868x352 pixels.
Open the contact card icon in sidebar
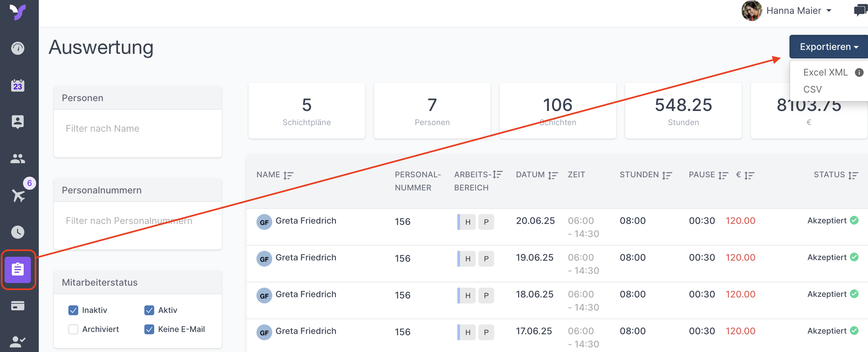tap(17, 122)
